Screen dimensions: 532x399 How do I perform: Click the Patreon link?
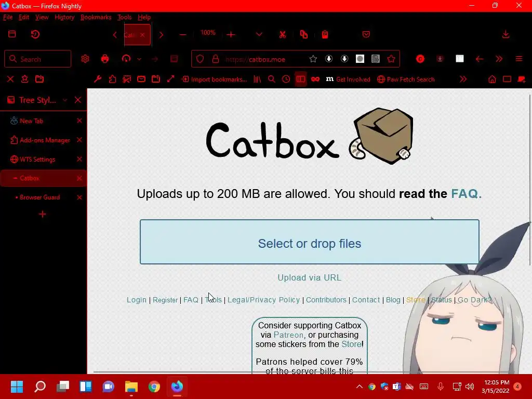click(x=288, y=335)
